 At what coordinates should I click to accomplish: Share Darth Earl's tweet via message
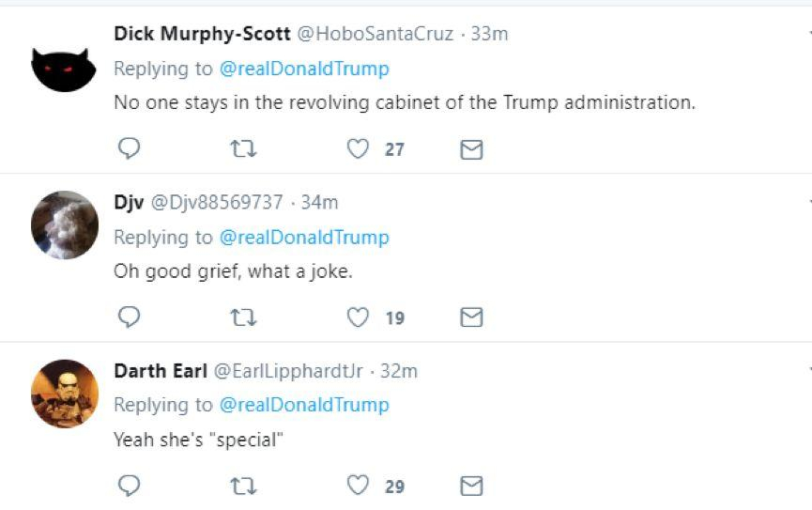(x=471, y=486)
